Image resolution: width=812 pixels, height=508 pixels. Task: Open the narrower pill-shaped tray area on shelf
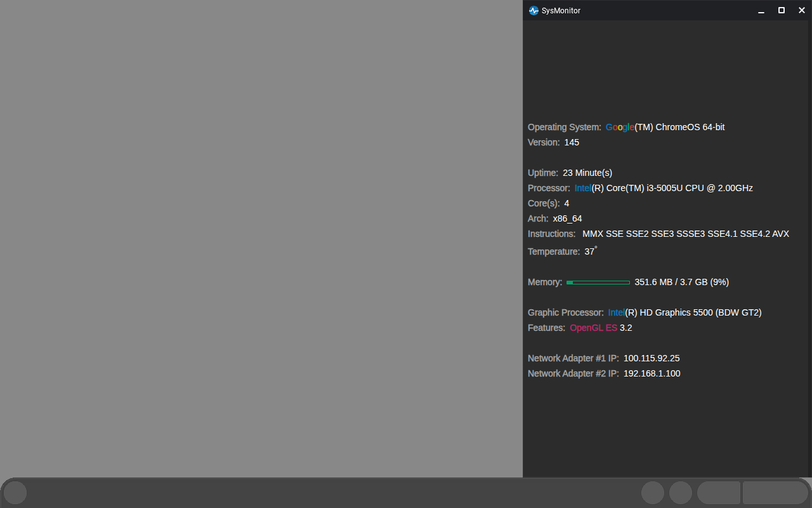pos(719,493)
